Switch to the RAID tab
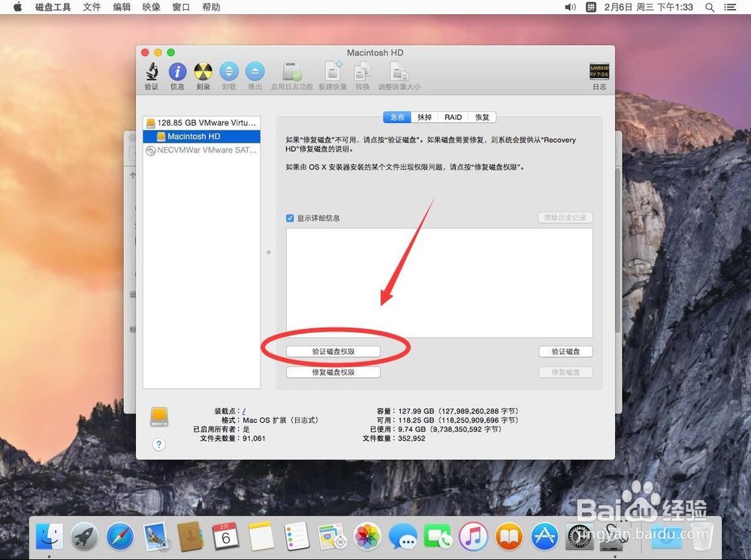The image size is (751, 560). point(453,117)
